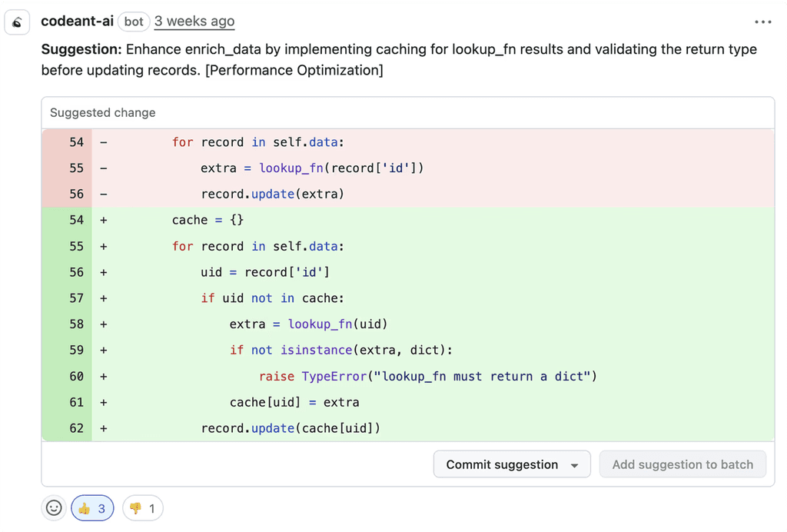Image resolution: width=787 pixels, height=532 pixels.
Task: Toggle the thumbs up reaction
Action: point(92,508)
